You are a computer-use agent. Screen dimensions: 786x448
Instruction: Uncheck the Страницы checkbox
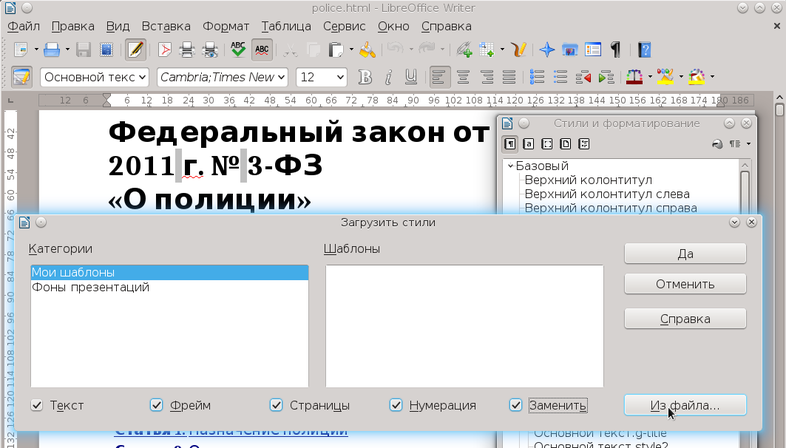276,405
